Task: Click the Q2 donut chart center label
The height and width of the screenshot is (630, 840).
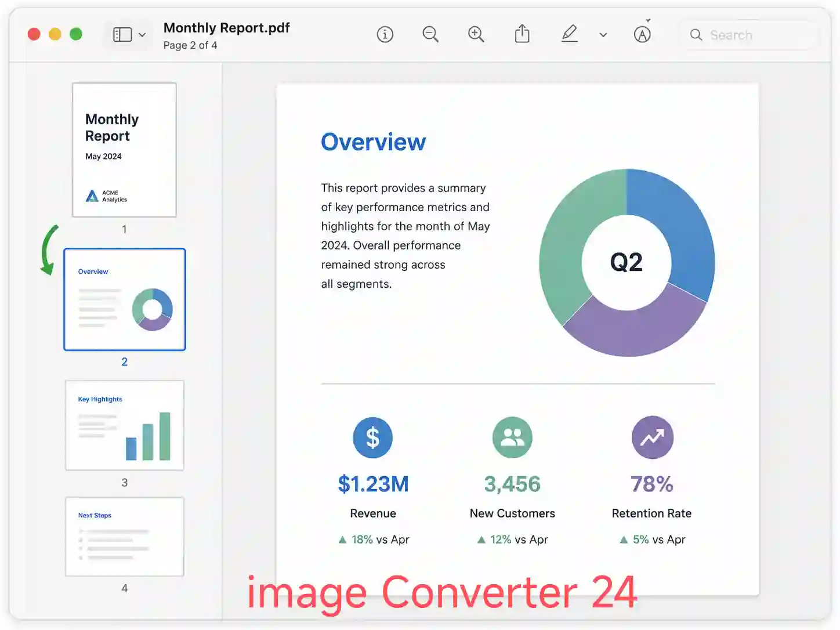Action: pos(627,262)
